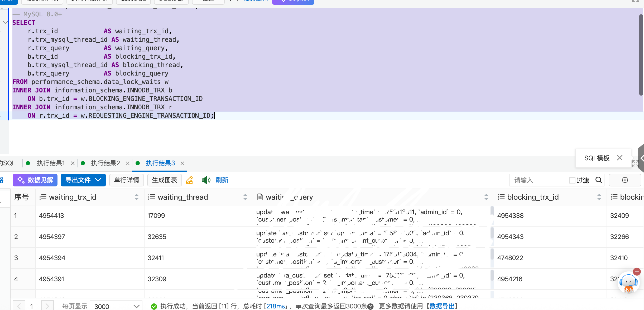
Task: Click the help question mark icon
Action: tap(370, 306)
